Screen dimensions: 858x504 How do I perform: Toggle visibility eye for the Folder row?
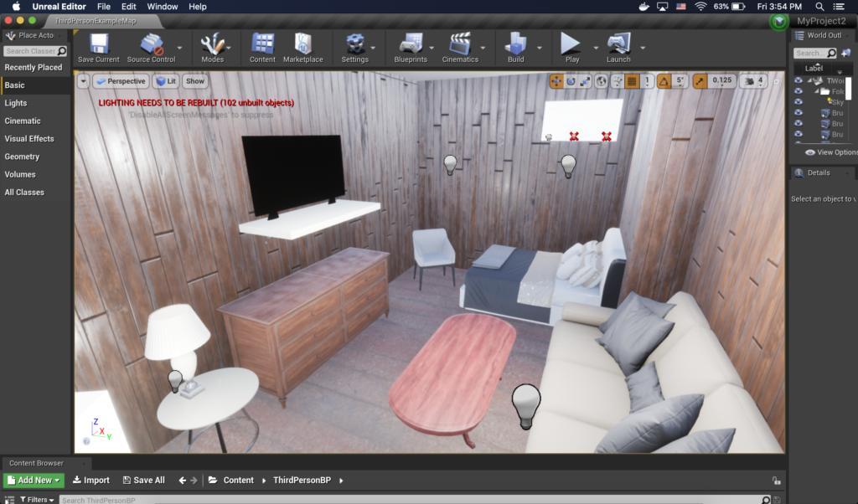[x=799, y=91]
